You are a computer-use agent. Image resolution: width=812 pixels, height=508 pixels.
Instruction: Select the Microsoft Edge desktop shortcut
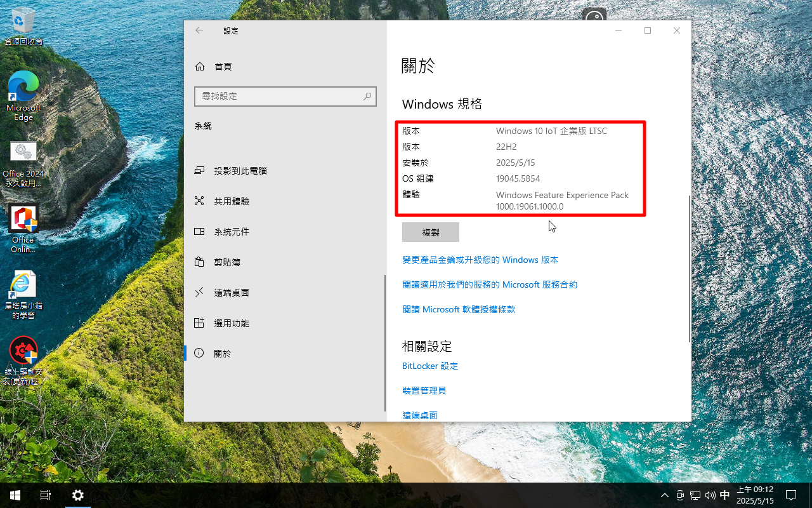click(23, 95)
